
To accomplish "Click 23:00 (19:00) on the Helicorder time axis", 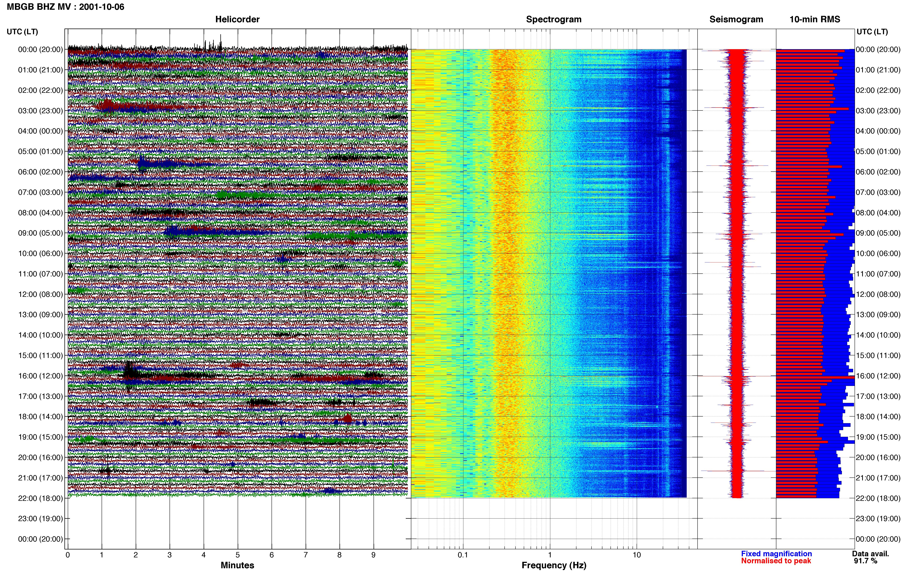I will pyautogui.click(x=41, y=519).
